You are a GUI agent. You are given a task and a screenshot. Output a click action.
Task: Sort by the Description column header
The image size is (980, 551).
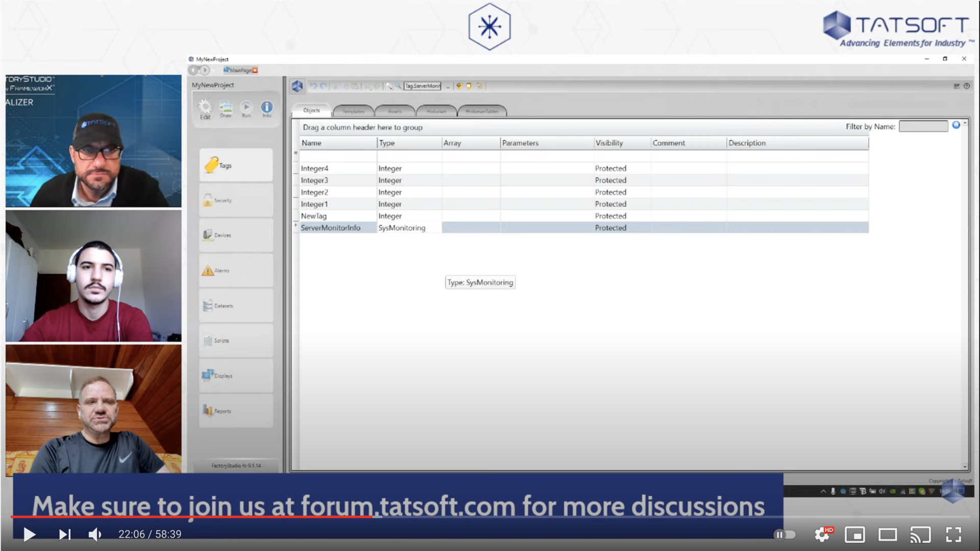[798, 143]
